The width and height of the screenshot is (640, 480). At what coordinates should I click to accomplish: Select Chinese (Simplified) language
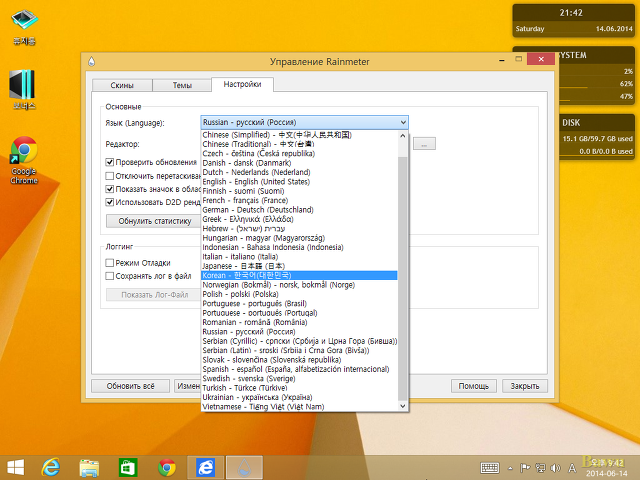(x=299, y=135)
